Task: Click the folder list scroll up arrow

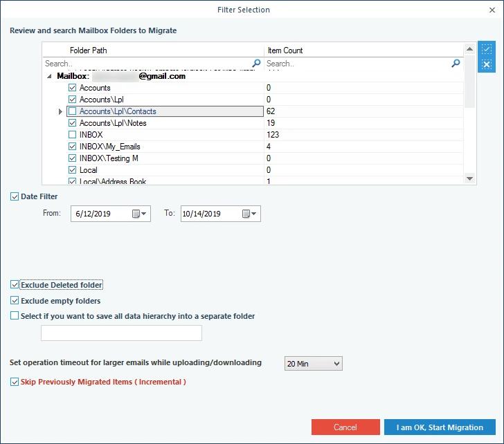Action: 469,49
